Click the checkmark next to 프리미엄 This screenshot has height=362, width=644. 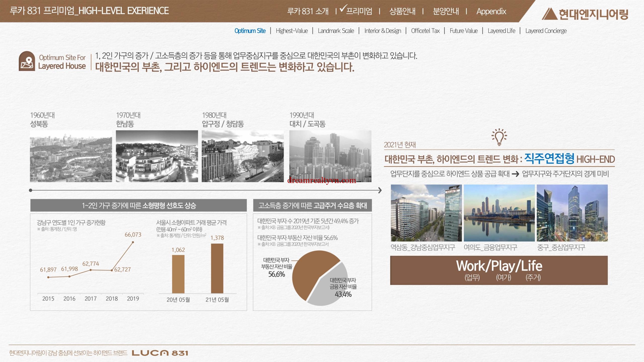(343, 9)
